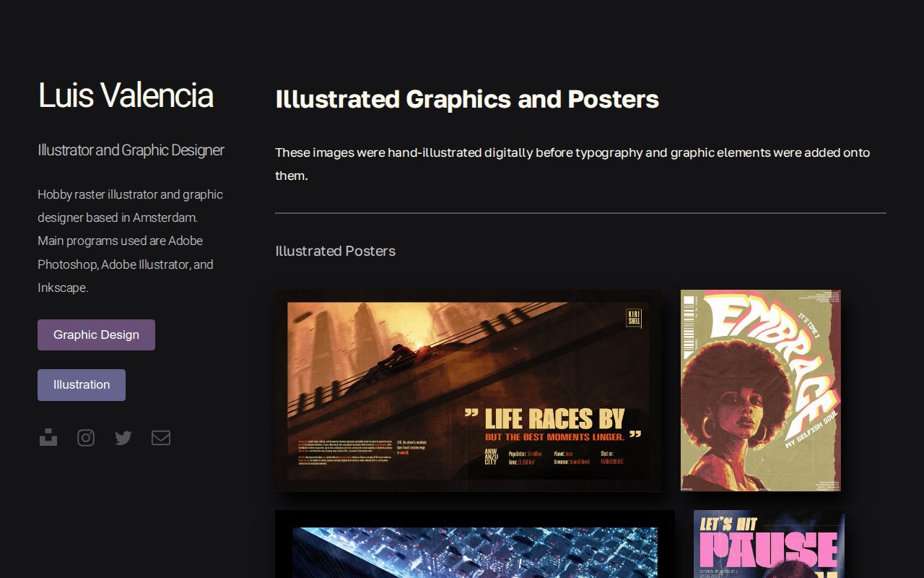Open the Twitter profile icon
The image size is (924, 578).
tap(123, 437)
